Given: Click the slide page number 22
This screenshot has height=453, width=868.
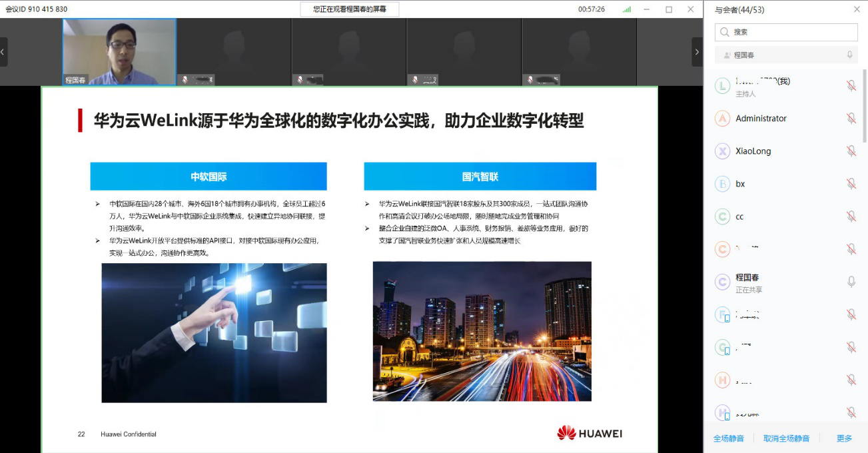Looking at the screenshot, I should click(81, 434).
